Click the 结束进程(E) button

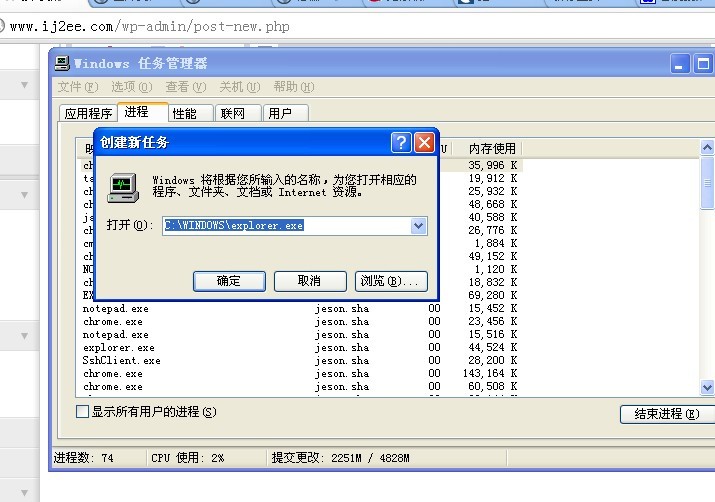click(x=667, y=414)
